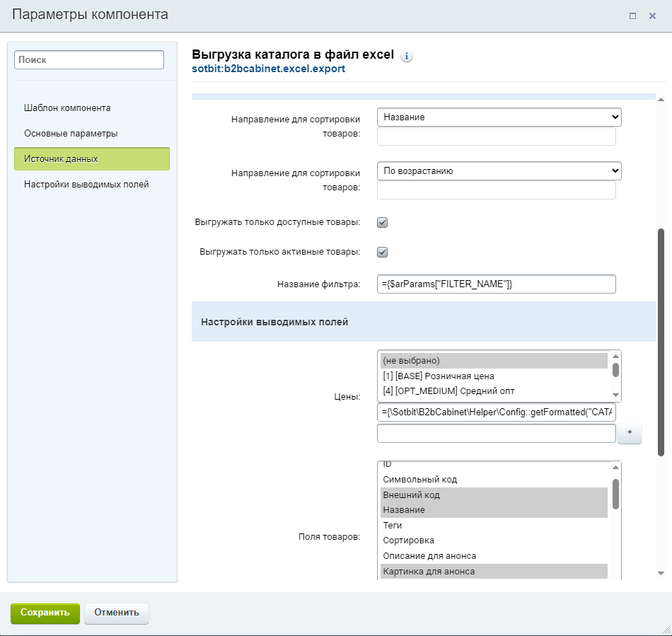This screenshot has width=672, height=636.
Task: Close the component parameters dialog
Action: pos(652,16)
